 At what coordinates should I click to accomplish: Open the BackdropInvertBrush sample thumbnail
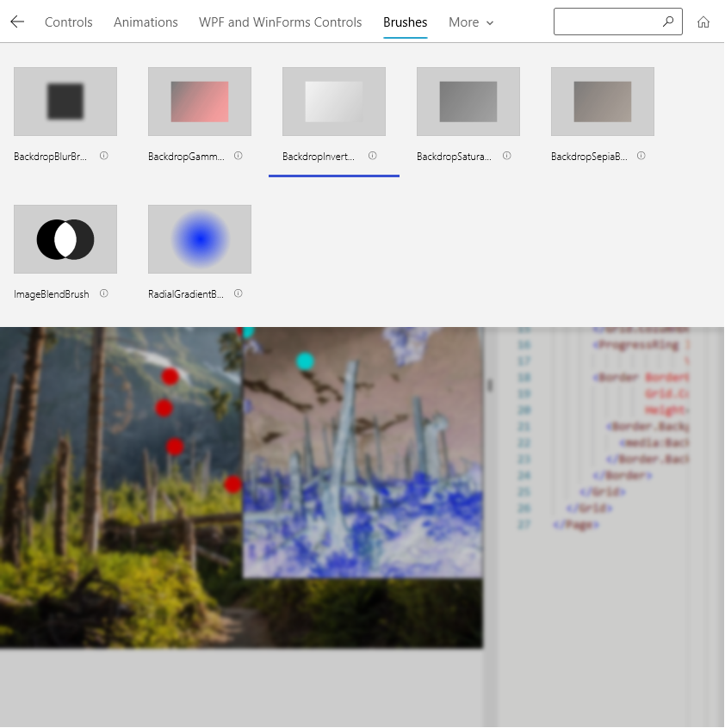tap(334, 102)
